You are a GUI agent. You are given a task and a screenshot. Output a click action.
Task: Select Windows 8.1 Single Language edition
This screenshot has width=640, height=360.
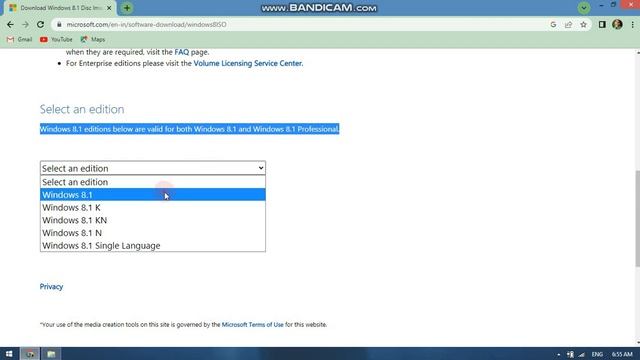click(x=153, y=245)
